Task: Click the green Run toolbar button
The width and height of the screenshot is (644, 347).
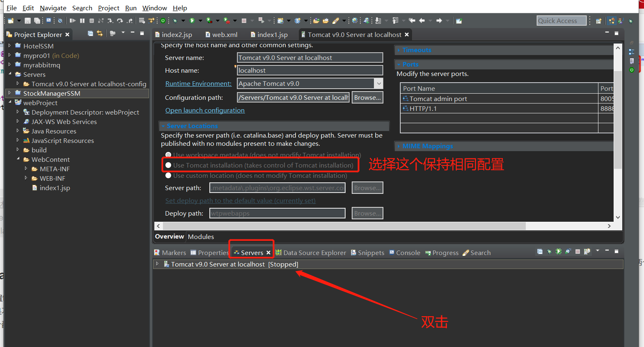Action: coord(192,21)
